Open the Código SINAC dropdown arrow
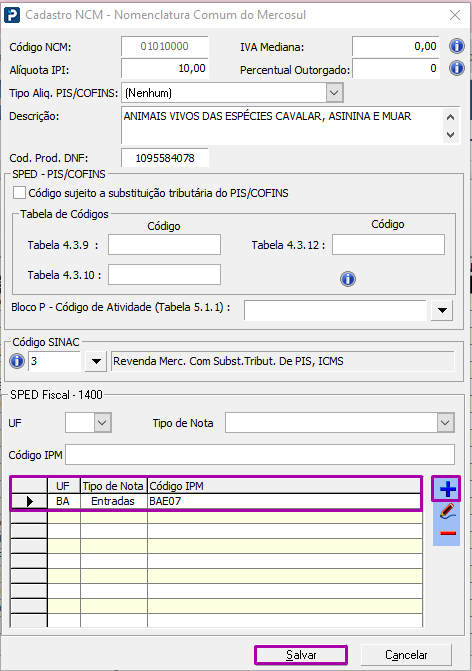This screenshot has width=472, height=671. (x=96, y=362)
